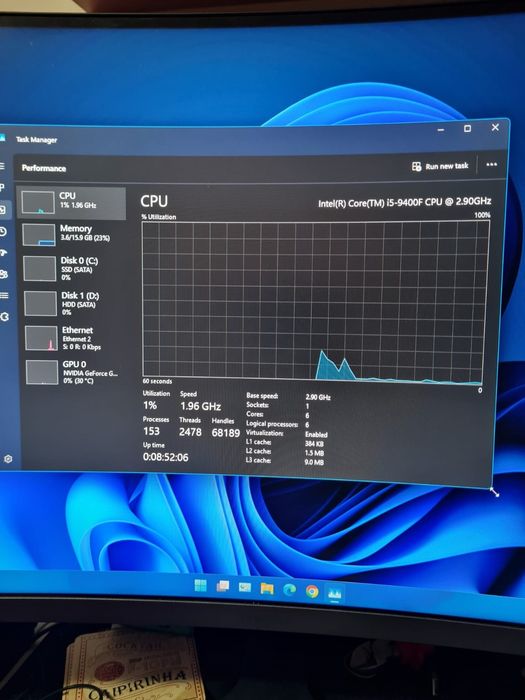This screenshot has height=700, width=525.
Task: Switch to the Processes page icon
Action: [x=2, y=188]
